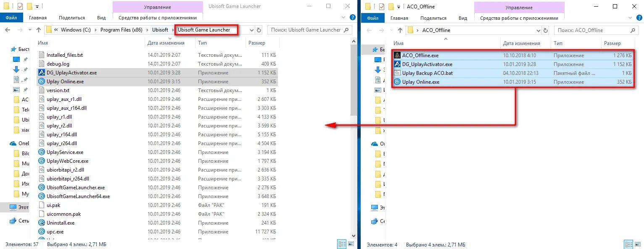The image size is (644, 249).
Task: Select uplay_aux_r1.dll file name
Action: pos(64,99)
